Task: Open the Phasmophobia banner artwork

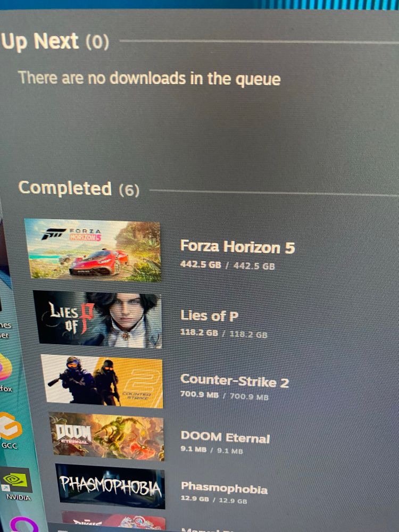Action: (110, 486)
